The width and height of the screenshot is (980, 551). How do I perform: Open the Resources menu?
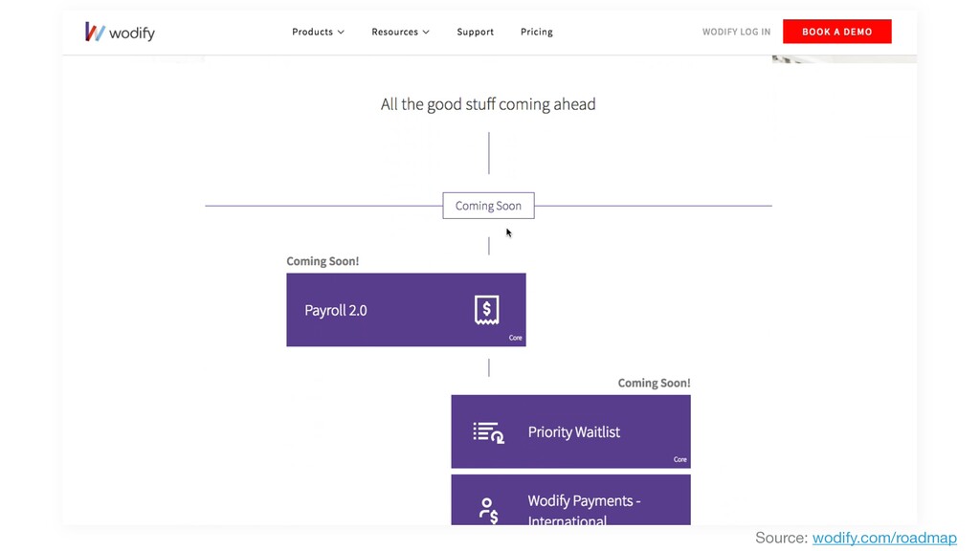tap(401, 32)
